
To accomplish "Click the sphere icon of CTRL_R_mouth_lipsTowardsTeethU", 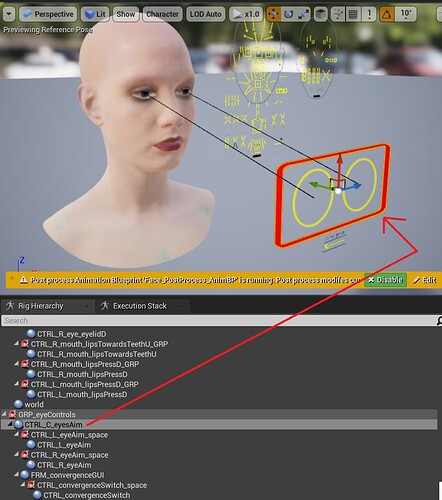I will click(31, 354).
